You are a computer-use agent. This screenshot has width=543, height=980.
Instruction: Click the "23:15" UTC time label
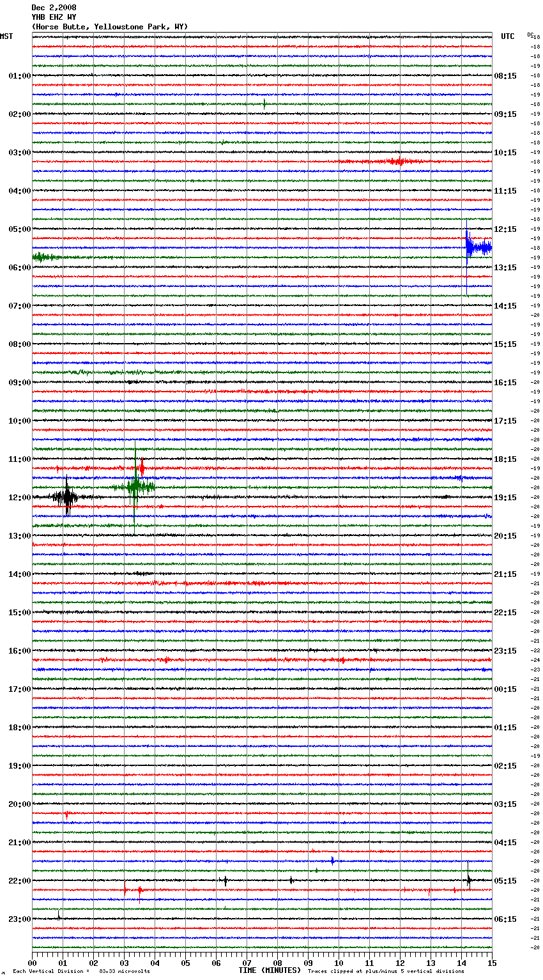pos(505,651)
